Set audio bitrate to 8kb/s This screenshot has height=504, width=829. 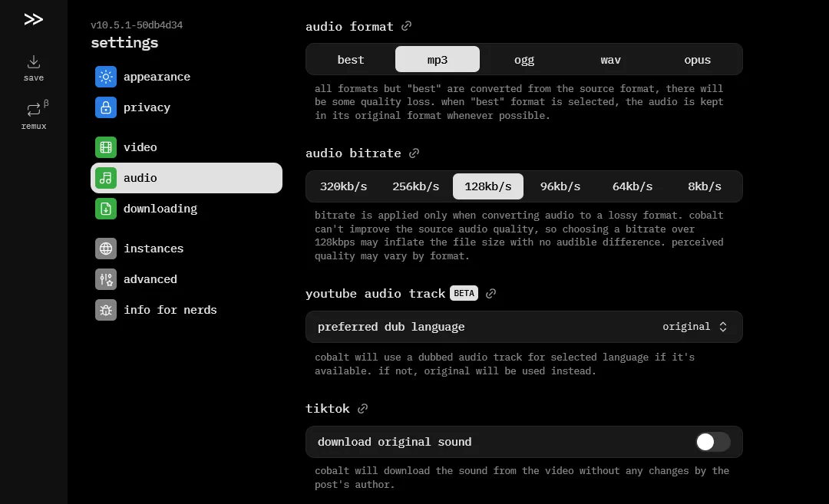(x=705, y=186)
